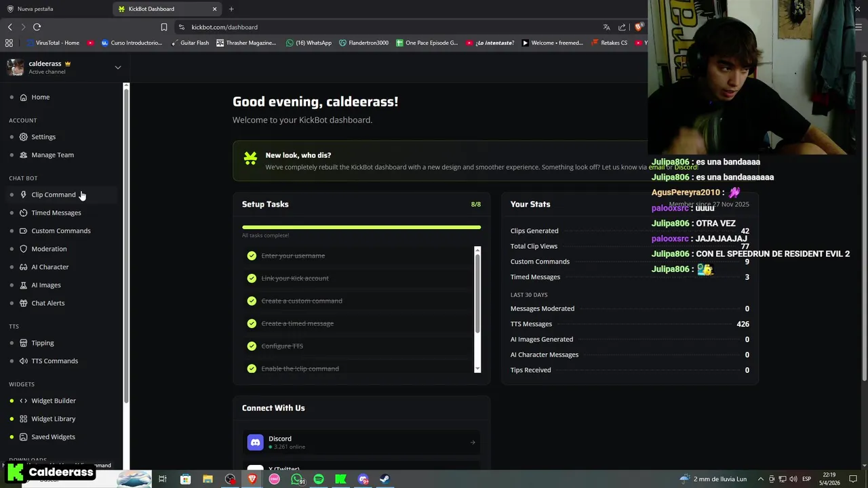Open Moderation in the sidebar
868x488 pixels.
point(49,249)
